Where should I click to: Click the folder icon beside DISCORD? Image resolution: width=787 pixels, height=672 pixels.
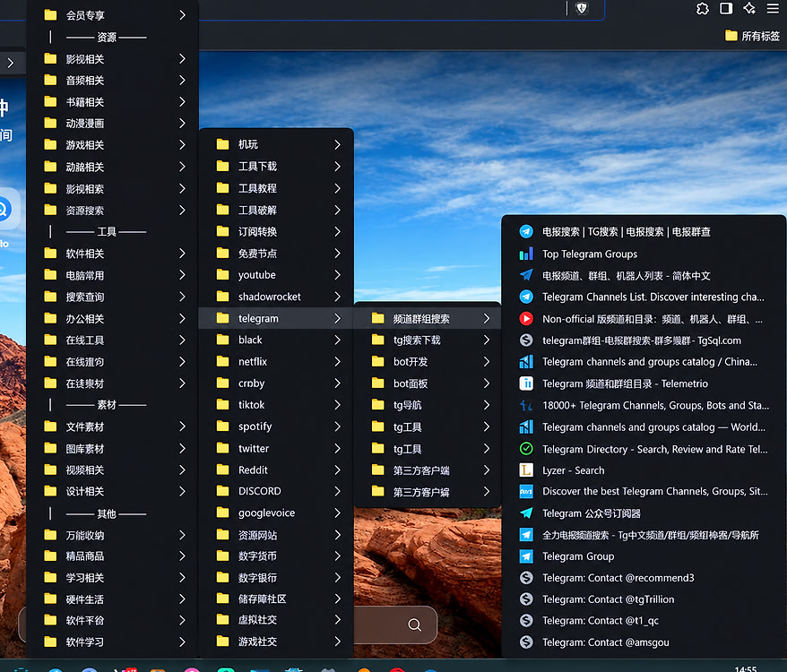(222, 491)
